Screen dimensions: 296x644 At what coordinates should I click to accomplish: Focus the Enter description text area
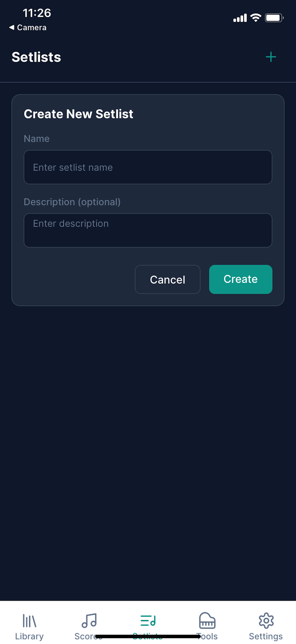(x=148, y=230)
